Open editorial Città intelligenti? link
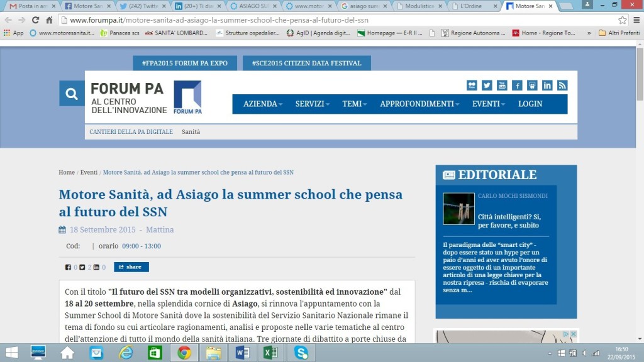Image resolution: width=644 pixels, height=362 pixels. click(509, 221)
